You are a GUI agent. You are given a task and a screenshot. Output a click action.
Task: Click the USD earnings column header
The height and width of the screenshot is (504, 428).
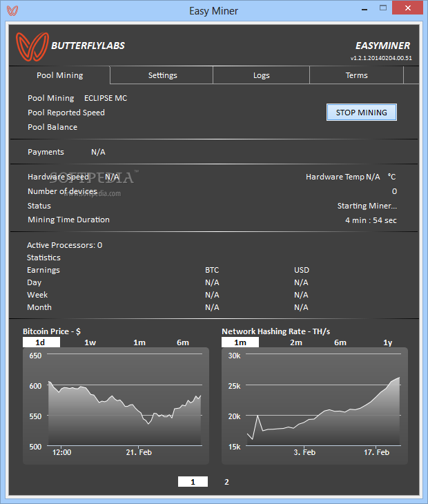tap(302, 270)
